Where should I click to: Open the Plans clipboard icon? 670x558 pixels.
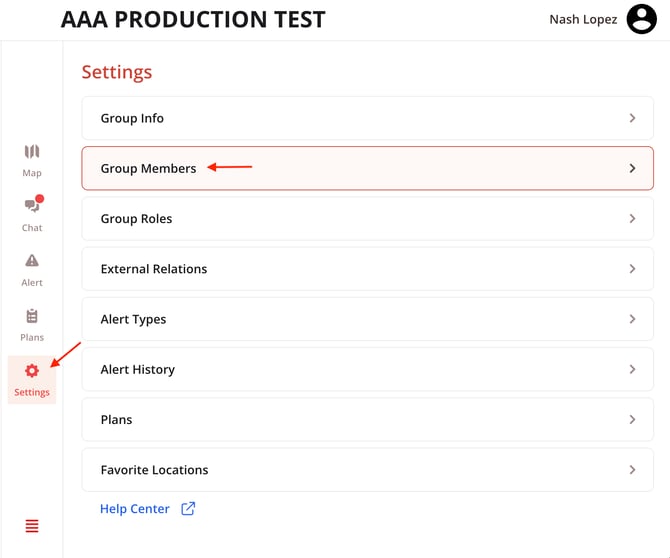[32, 316]
